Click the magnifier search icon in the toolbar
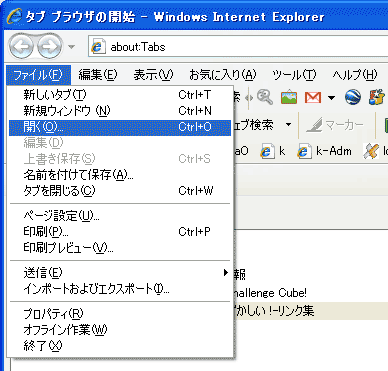Screen dimensions: 388x371 (x=265, y=97)
